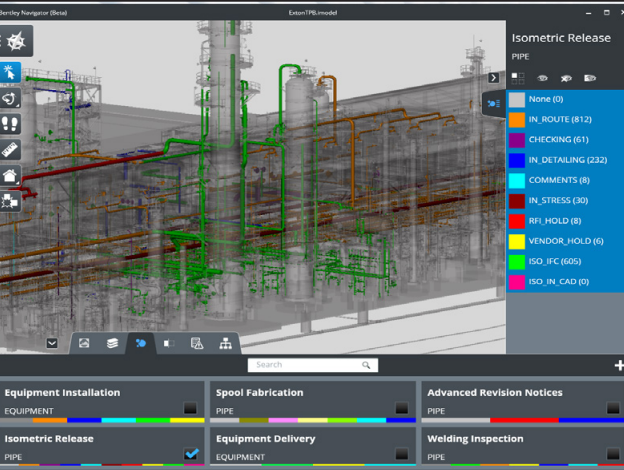Check the Equipment Installation checkbox
The height and width of the screenshot is (470, 624).
[190, 408]
